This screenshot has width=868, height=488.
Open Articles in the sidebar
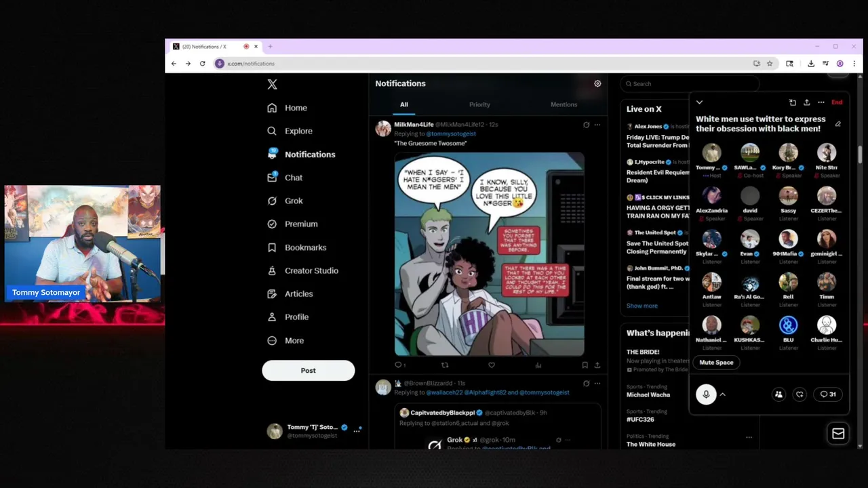click(x=290, y=293)
